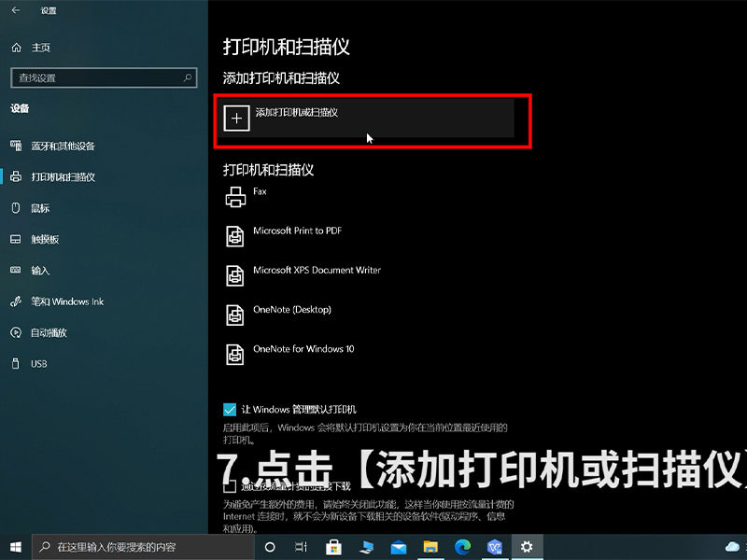Screen dimensions: 747x560
Task: Open the blue hexagon app on taskbar
Action: coord(495,548)
